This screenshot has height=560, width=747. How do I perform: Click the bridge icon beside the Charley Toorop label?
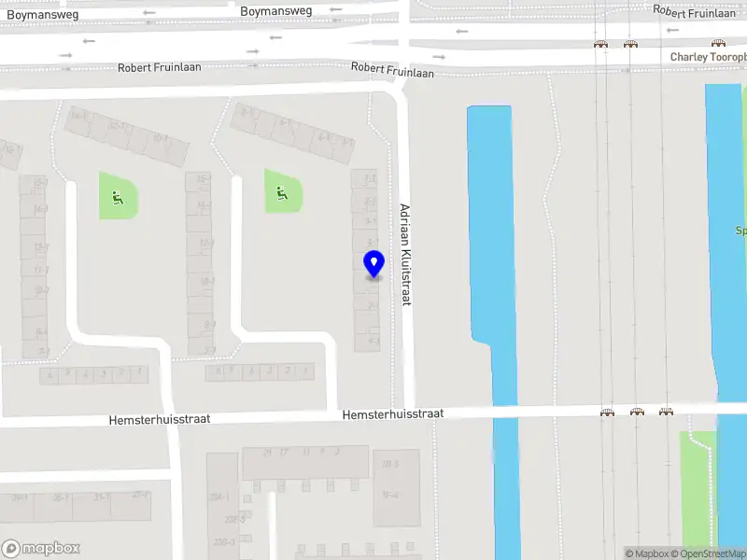click(718, 44)
